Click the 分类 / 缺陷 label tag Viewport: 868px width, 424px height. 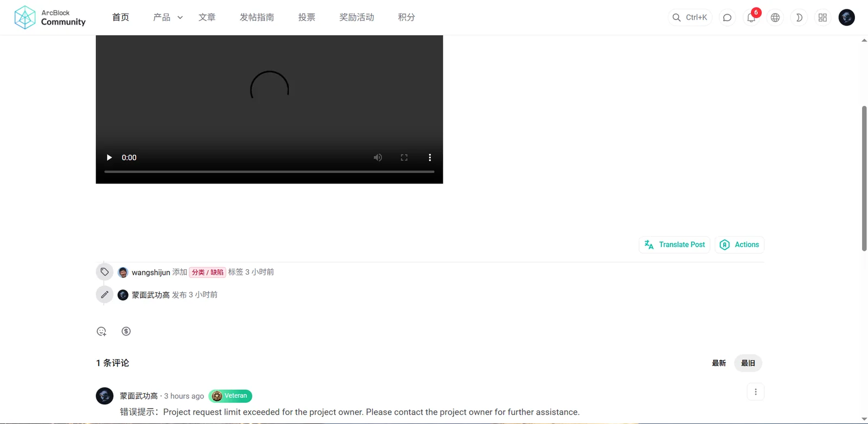(x=207, y=273)
